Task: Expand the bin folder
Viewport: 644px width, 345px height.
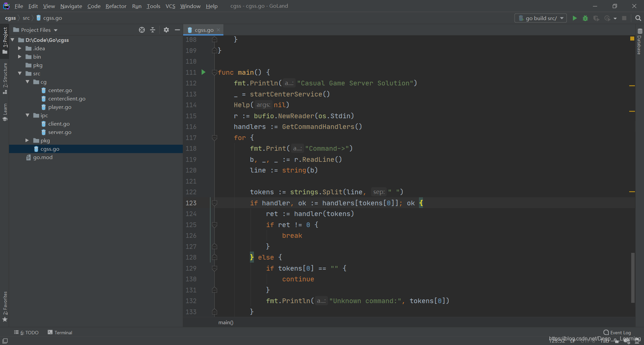Action: [19, 57]
